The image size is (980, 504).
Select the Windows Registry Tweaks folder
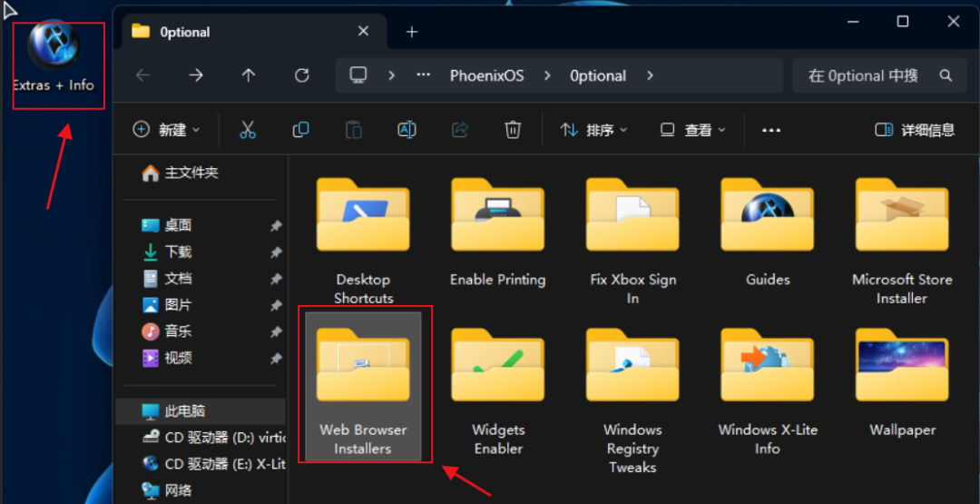(633, 399)
